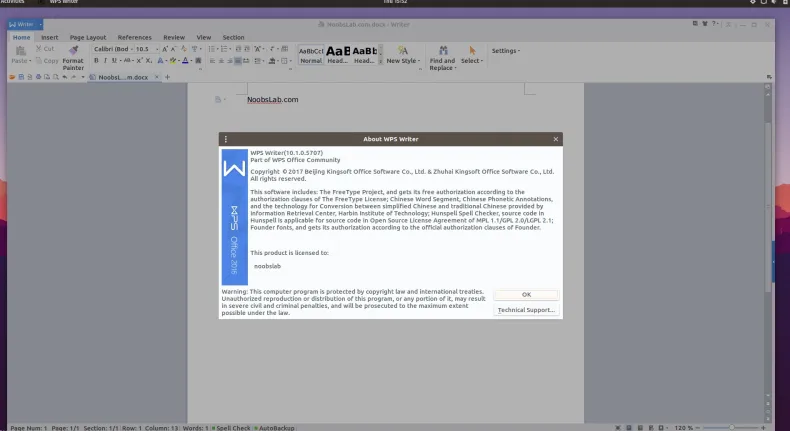The width and height of the screenshot is (790, 431).
Task: Toggle Bold formatting in the ribbon
Action: 97,61
